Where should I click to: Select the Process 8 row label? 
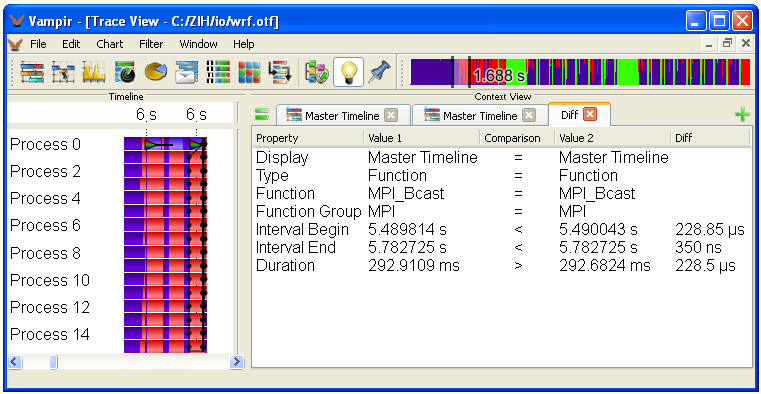[x=46, y=253]
